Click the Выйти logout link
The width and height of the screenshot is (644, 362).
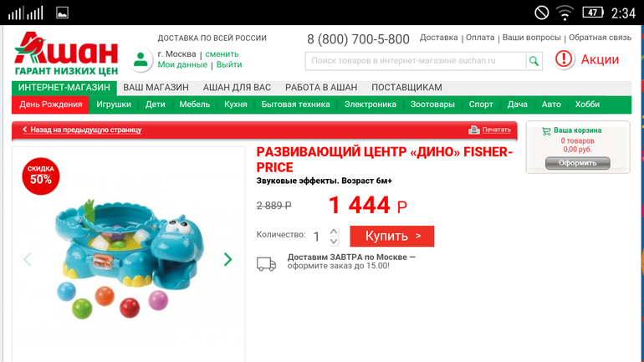tap(229, 65)
